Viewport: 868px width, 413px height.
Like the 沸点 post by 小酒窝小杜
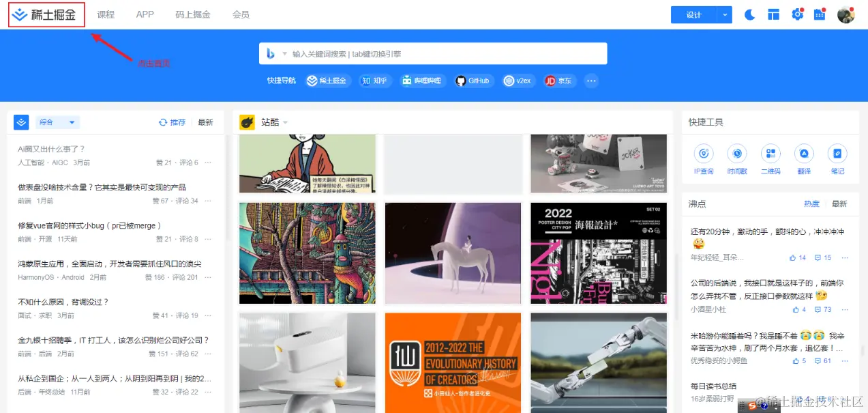pyautogui.click(x=799, y=309)
